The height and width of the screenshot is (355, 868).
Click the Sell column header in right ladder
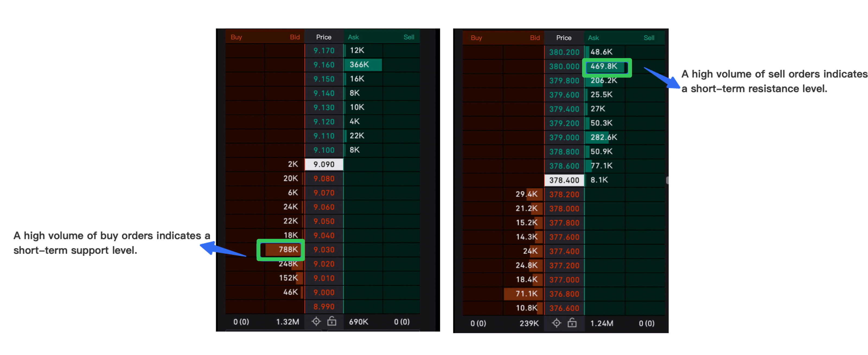pyautogui.click(x=649, y=38)
